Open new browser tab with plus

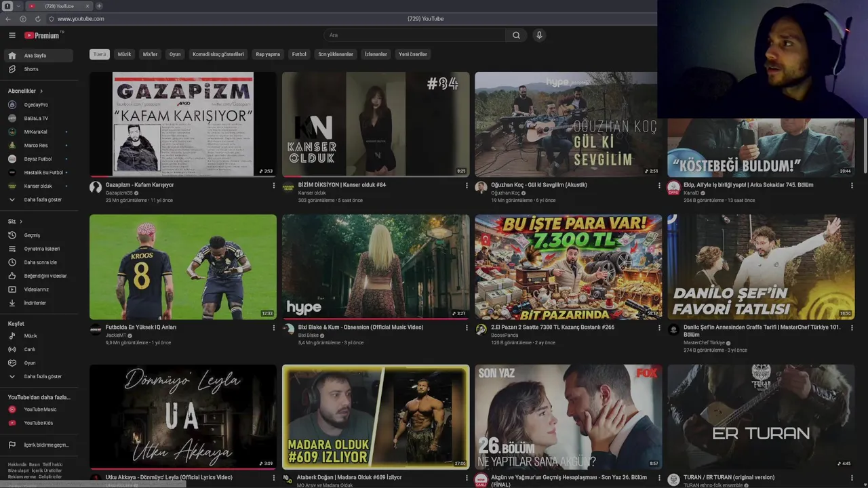pos(99,6)
